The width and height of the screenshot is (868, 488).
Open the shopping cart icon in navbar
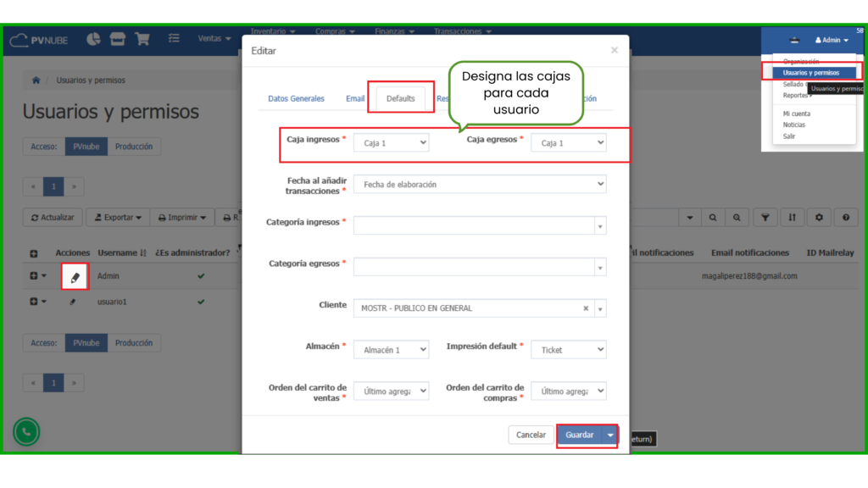coord(142,39)
